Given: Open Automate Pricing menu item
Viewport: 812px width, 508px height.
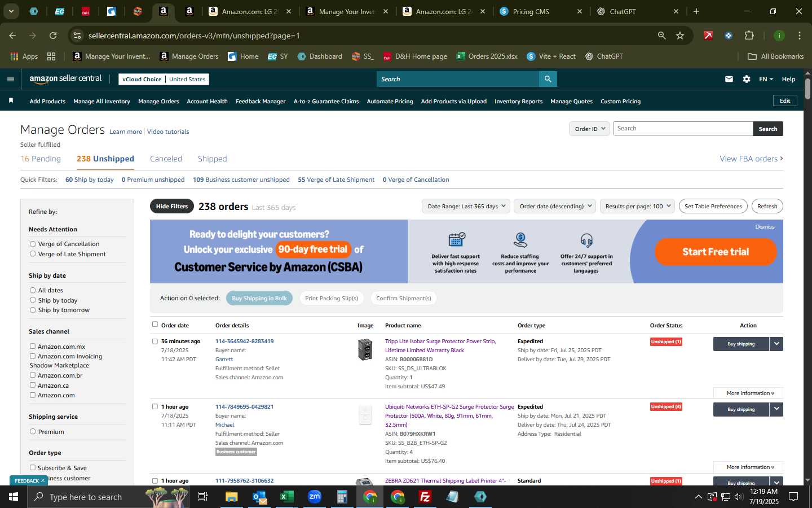Looking at the screenshot, I should tap(390, 101).
